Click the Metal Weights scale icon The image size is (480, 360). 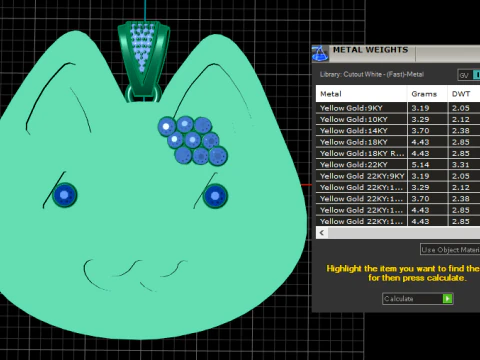[320, 54]
